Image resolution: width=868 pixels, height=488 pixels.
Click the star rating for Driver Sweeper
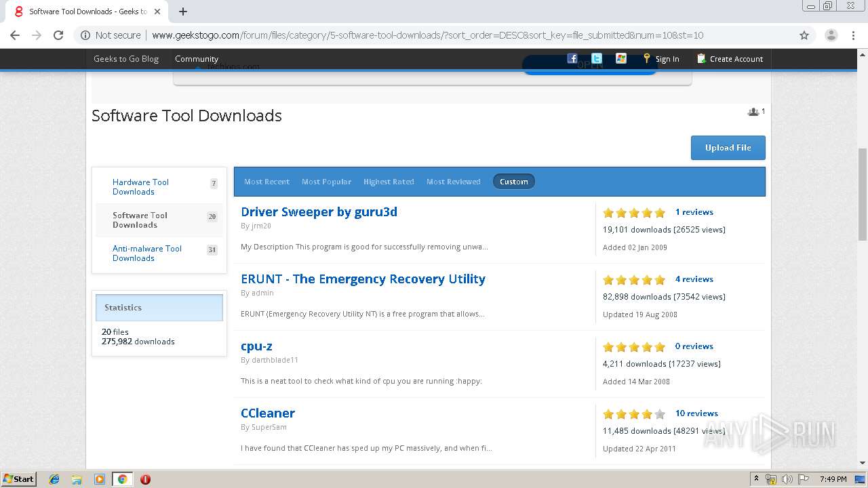[634, 213]
